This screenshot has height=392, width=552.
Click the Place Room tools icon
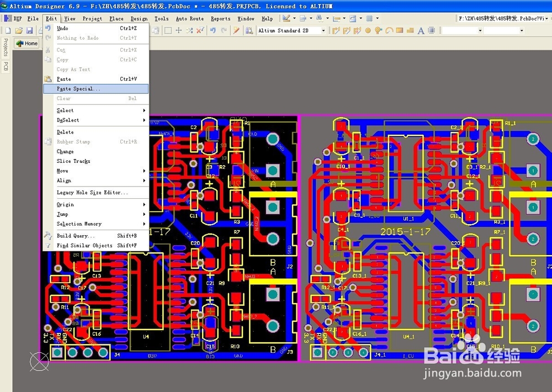(x=353, y=18)
